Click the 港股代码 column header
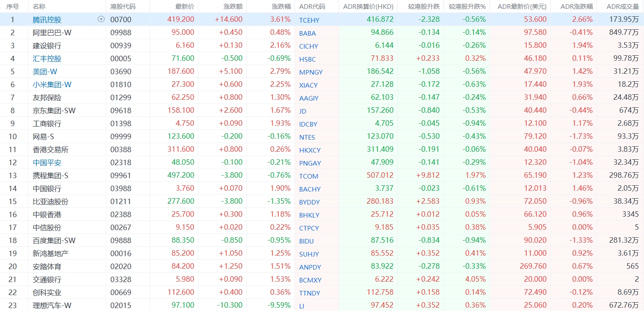This screenshot has width=644, height=311. [x=123, y=7]
